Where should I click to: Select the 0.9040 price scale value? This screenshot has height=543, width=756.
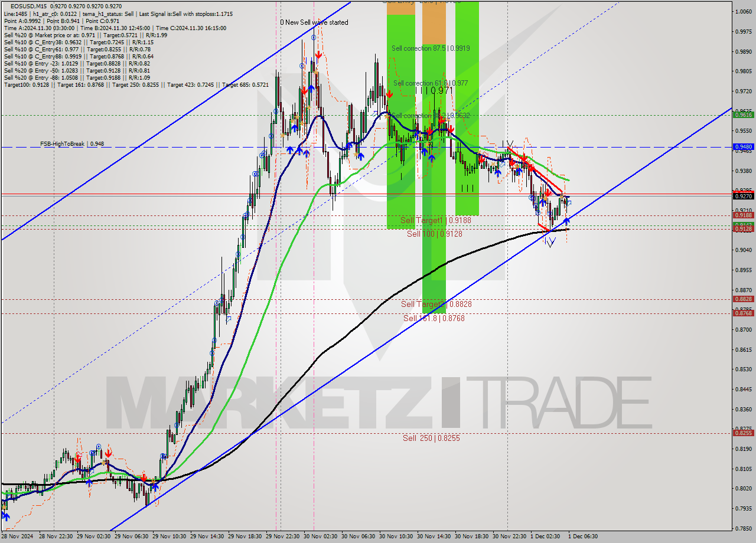(x=744, y=250)
